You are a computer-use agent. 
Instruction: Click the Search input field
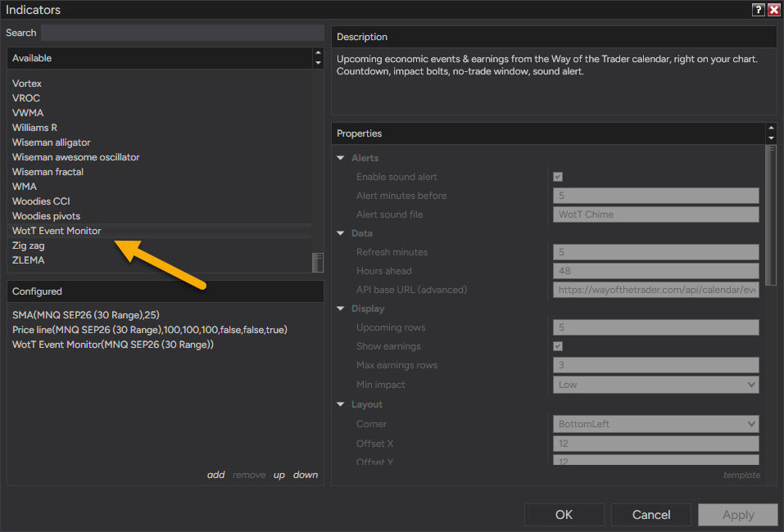pos(183,33)
